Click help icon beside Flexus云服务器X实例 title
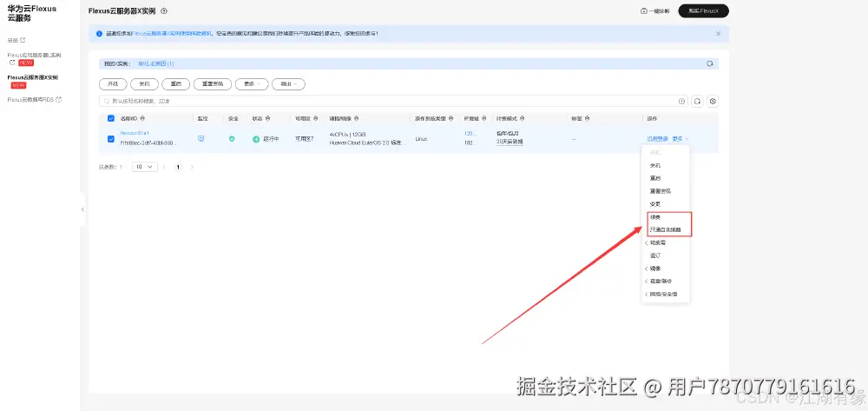868x411 pixels. tap(164, 11)
